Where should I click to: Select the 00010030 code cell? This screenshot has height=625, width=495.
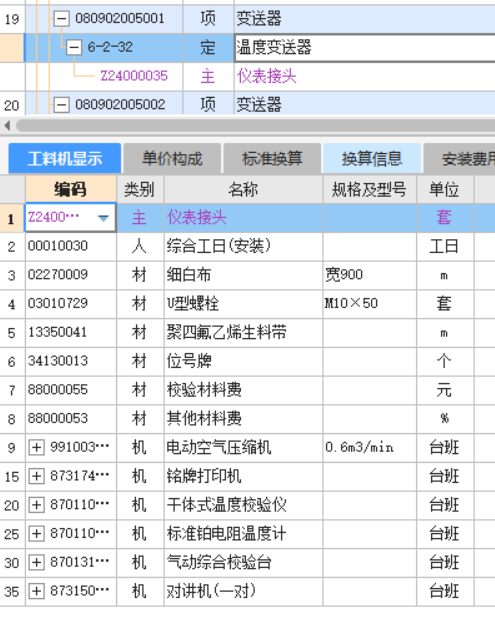click(71, 246)
